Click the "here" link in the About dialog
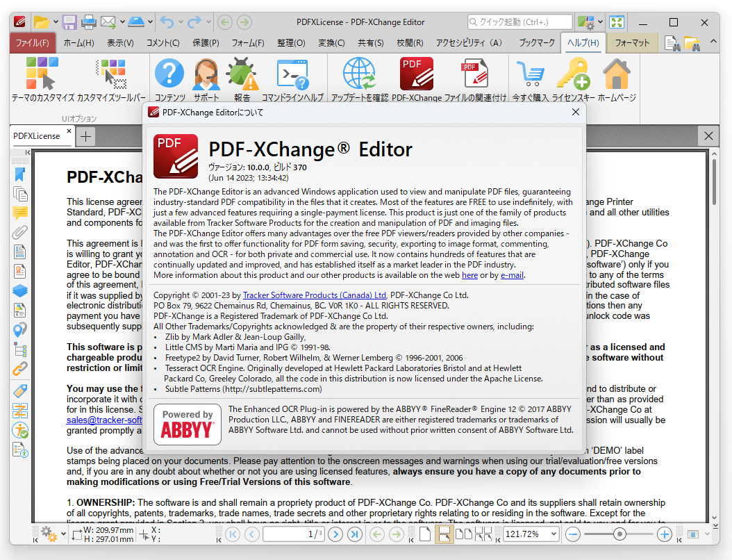732x560 pixels. [x=469, y=275]
